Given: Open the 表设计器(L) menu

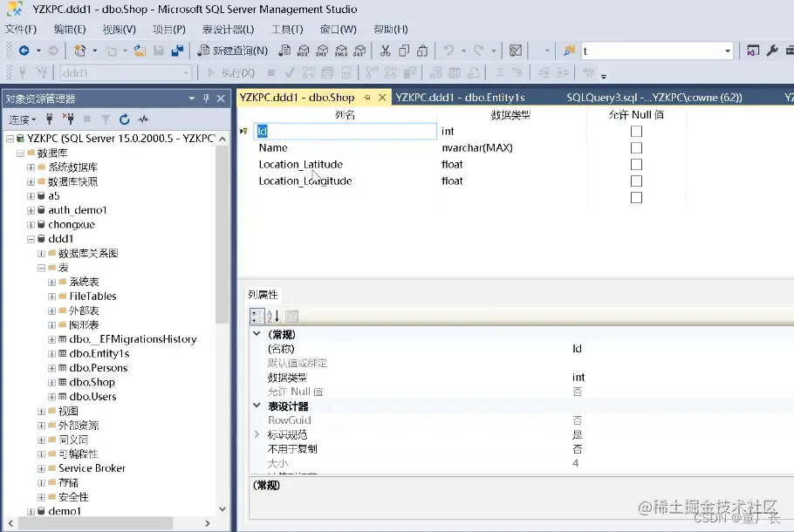Looking at the screenshot, I should click(x=228, y=30).
